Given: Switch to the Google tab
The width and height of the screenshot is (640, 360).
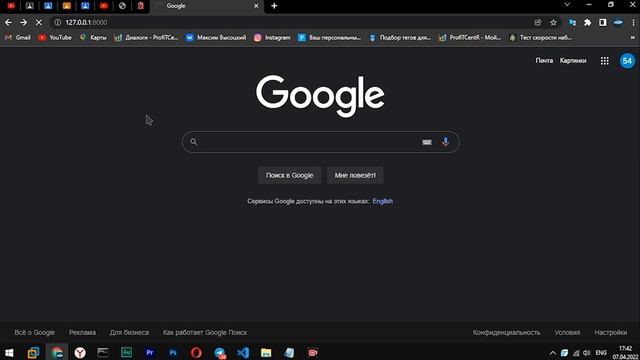Looking at the screenshot, I should click(207, 6).
